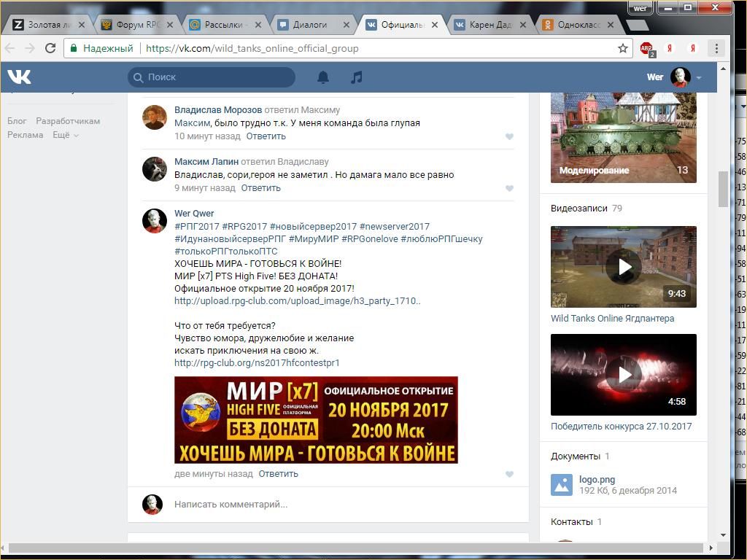This screenshot has width=747, height=560.
Task: Open the rpg-club.org contest link
Action: (x=257, y=362)
